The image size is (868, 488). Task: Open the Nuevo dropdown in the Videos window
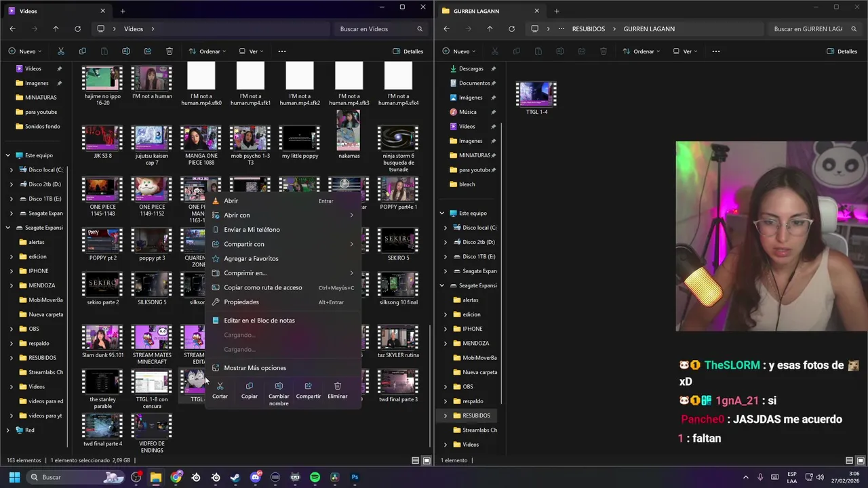[x=25, y=52]
